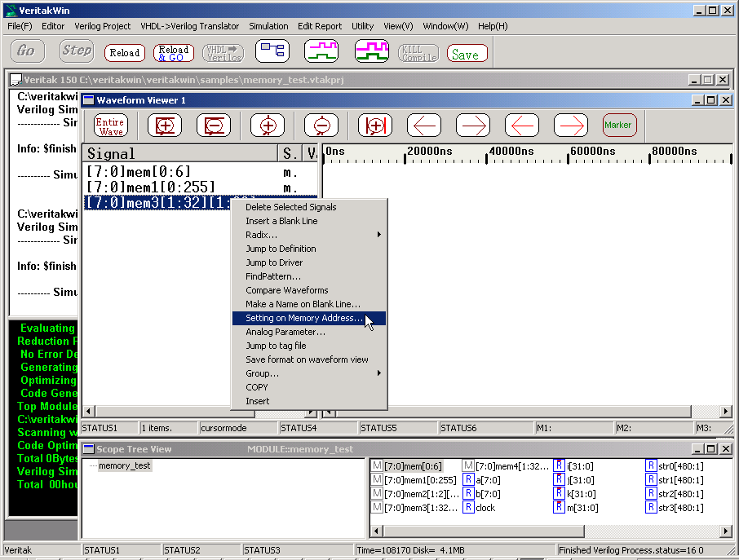Click COPY in the context menu
739x560 pixels.
[309, 387]
